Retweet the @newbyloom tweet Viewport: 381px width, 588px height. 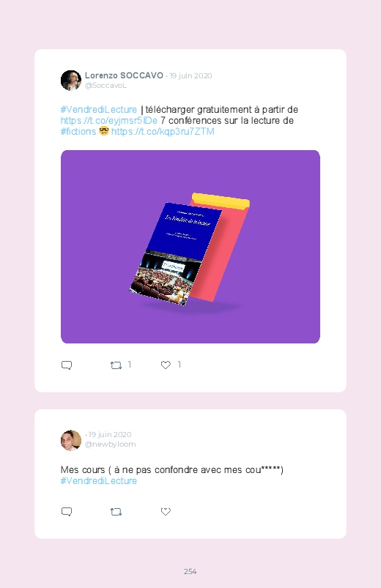click(116, 512)
